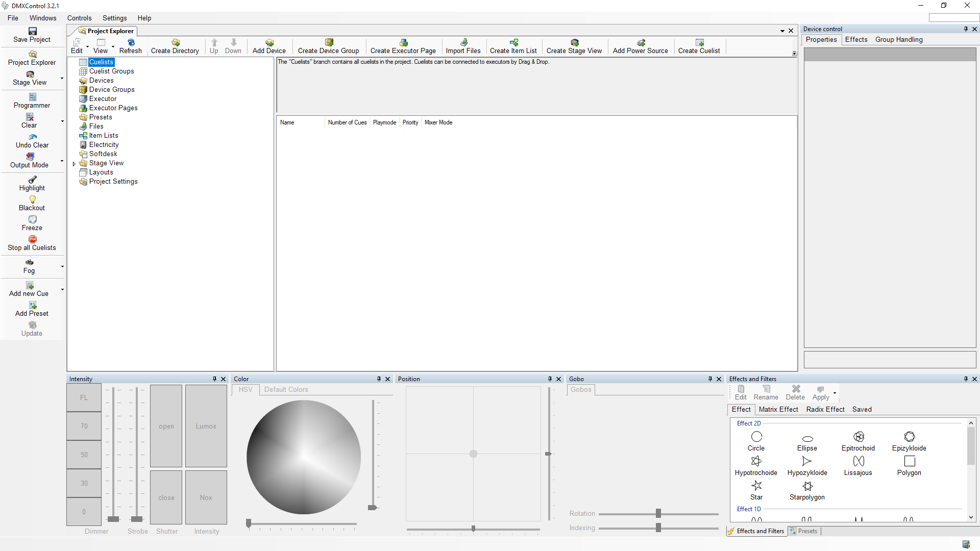The width and height of the screenshot is (980, 551).
Task: Click the Add Device toolbar icon
Action: 269,42
